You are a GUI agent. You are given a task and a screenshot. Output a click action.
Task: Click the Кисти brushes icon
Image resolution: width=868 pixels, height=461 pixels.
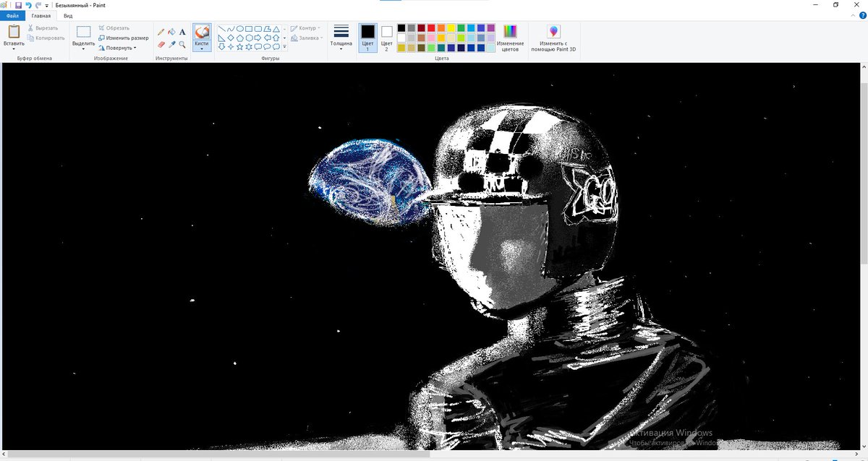click(x=202, y=32)
